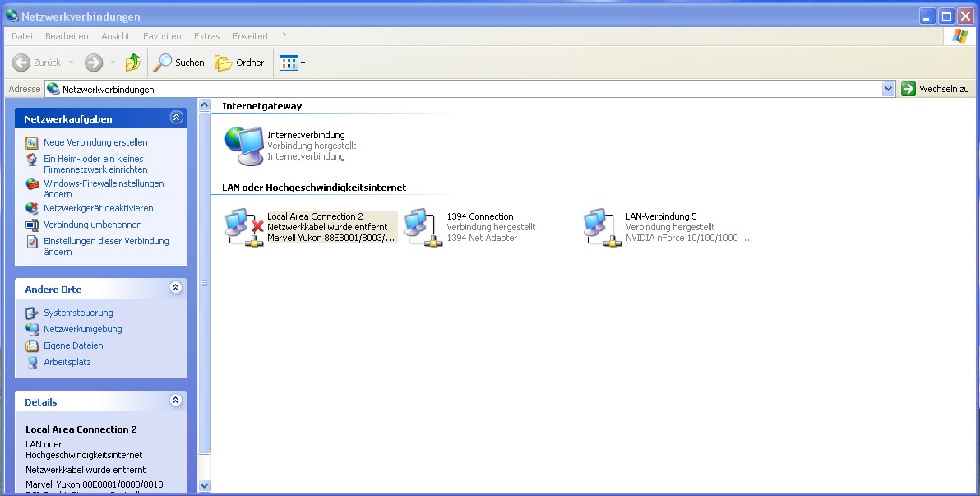
Task: Open the Datei menu
Action: coord(22,36)
